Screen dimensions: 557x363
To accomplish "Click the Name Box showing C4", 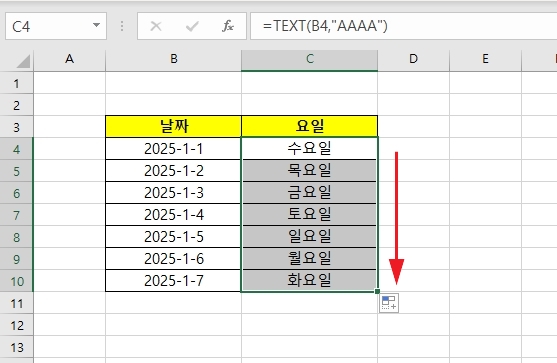I will pos(56,26).
